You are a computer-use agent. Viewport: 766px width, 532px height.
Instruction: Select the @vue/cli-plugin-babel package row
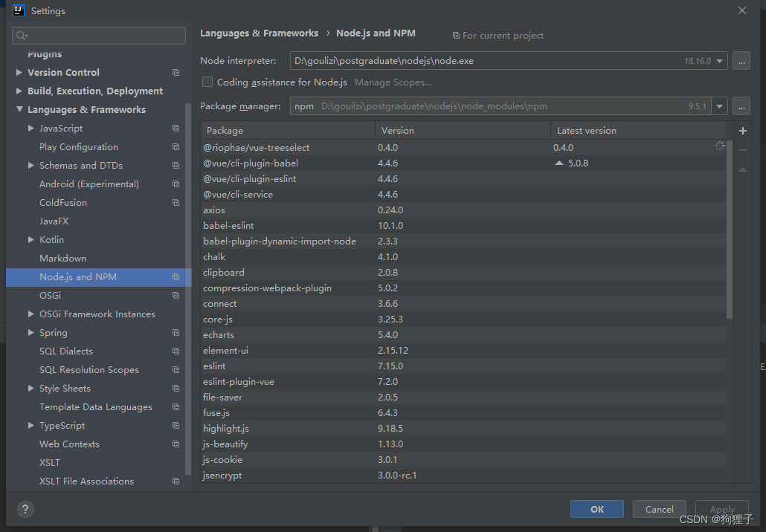[463, 163]
